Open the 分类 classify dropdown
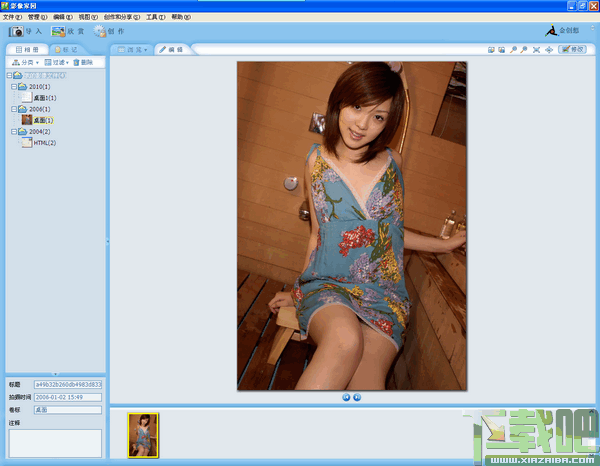This screenshot has width=600, height=466. coord(25,62)
